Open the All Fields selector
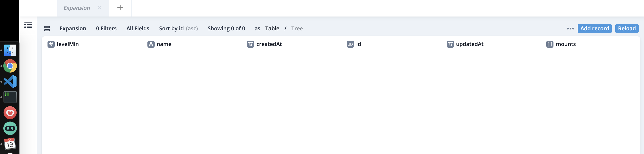 (x=138, y=28)
